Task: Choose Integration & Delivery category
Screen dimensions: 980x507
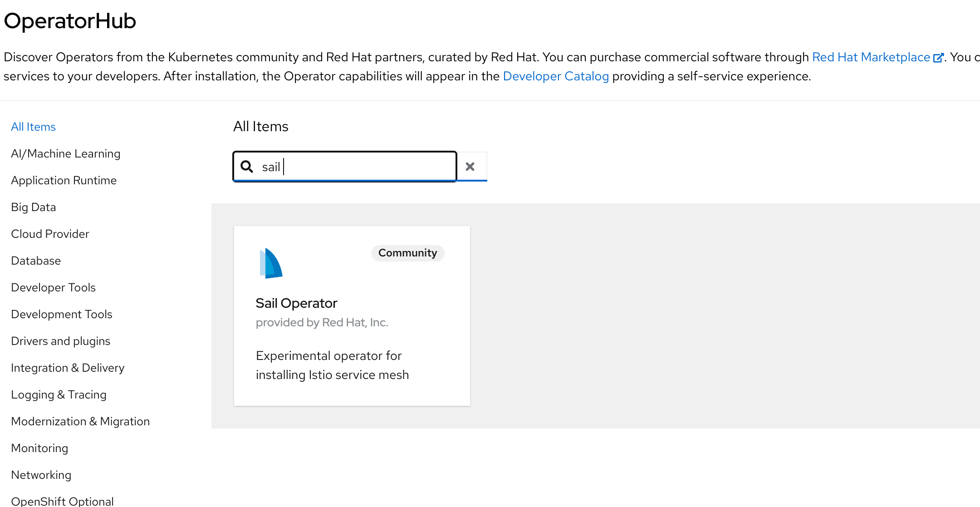Action: coord(68,368)
